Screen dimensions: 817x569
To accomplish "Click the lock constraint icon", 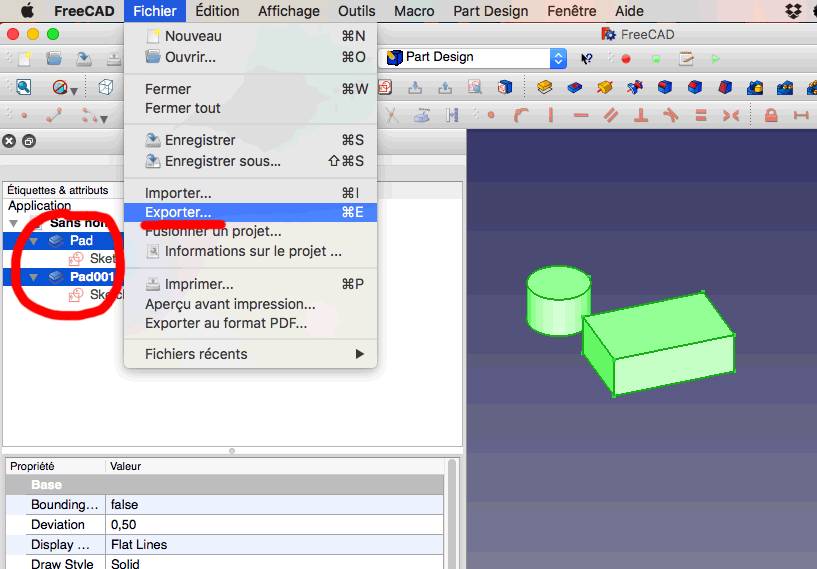I will [771, 115].
